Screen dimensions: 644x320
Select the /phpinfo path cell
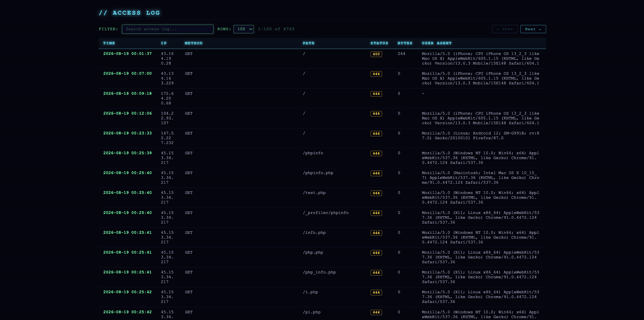click(x=313, y=153)
